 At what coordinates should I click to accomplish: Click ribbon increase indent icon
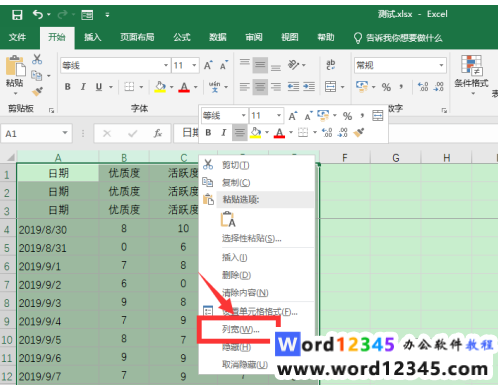[x=309, y=87]
